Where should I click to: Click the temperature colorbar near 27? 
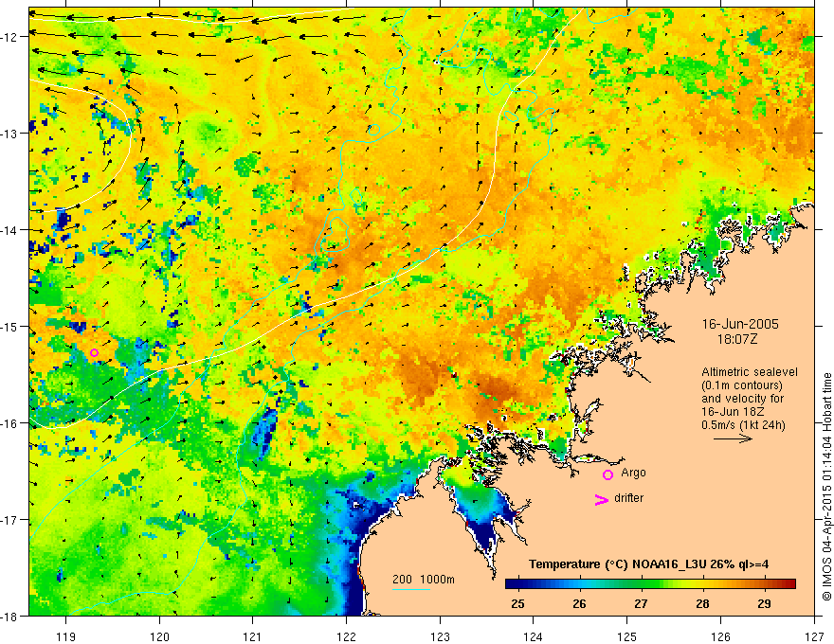coord(641,584)
